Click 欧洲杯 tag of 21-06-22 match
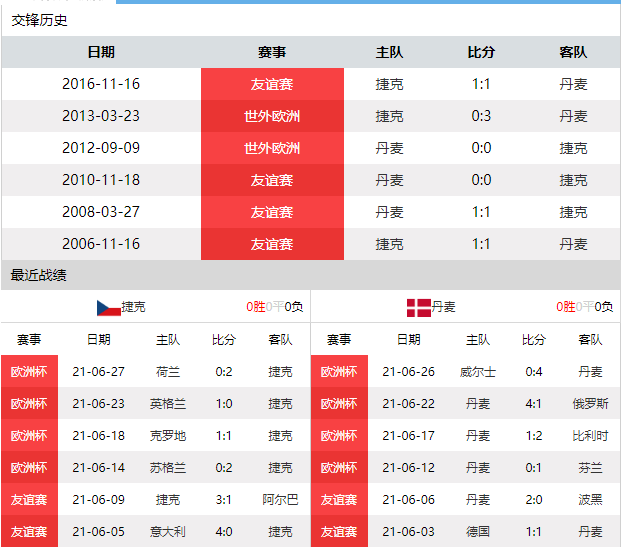This screenshot has height=547, width=622. coord(340,403)
